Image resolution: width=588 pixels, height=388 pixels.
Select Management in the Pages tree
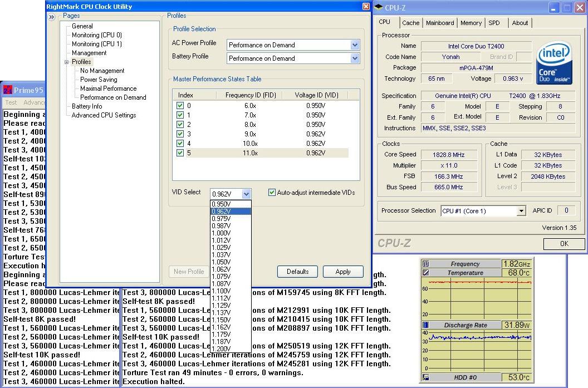point(89,53)
